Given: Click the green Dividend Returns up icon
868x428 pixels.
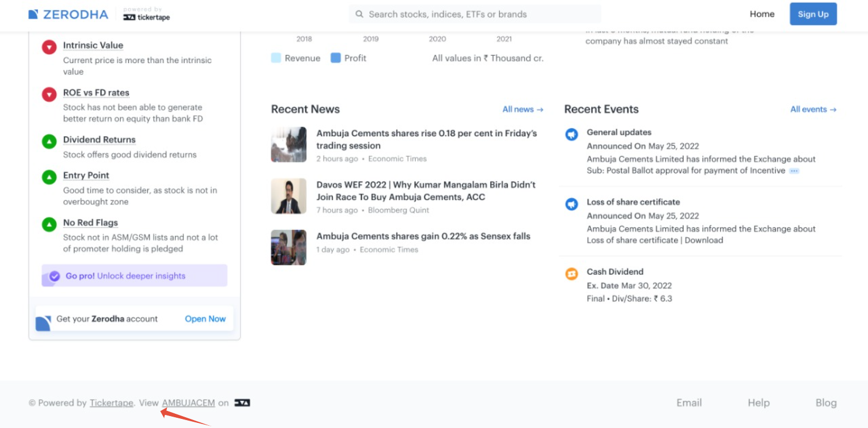Looking at the screenshot, I should pyautogui.click(x=49, y=141).
